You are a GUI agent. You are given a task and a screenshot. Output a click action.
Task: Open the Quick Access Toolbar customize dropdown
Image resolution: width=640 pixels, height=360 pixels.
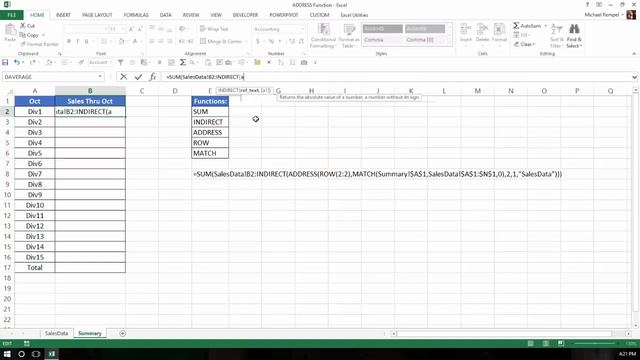click(x=315, y=62)
